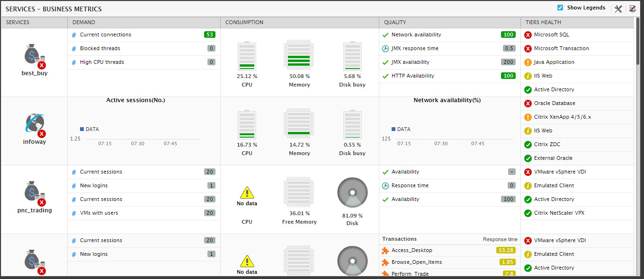
Task: Click the puzzle icon beside Access_Desktop
Action: 385,251
